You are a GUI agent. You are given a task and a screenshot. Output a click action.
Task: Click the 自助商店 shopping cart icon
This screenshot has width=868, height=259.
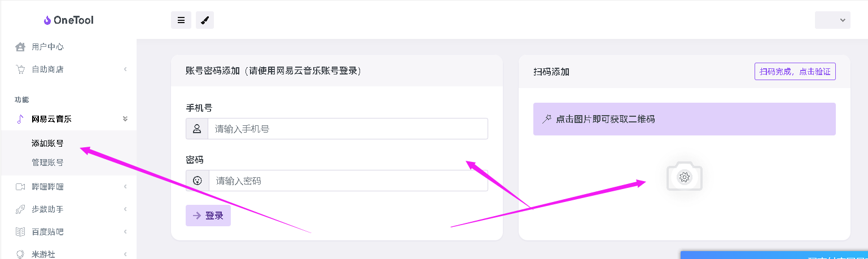[20, 69]
